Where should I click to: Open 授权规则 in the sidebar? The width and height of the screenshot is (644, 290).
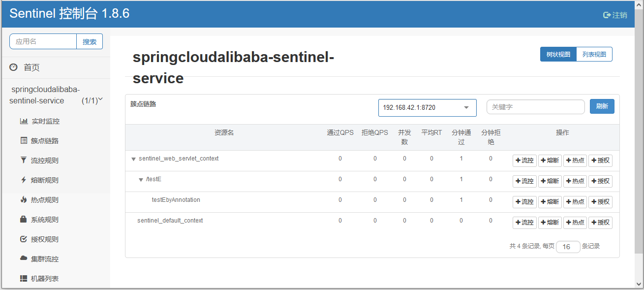point(44,239)
